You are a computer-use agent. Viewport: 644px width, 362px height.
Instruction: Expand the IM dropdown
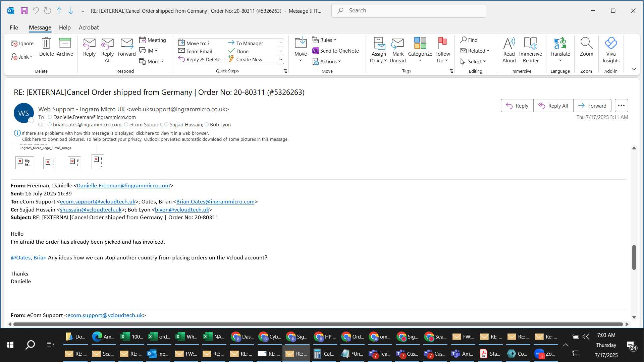pos(149,51)
